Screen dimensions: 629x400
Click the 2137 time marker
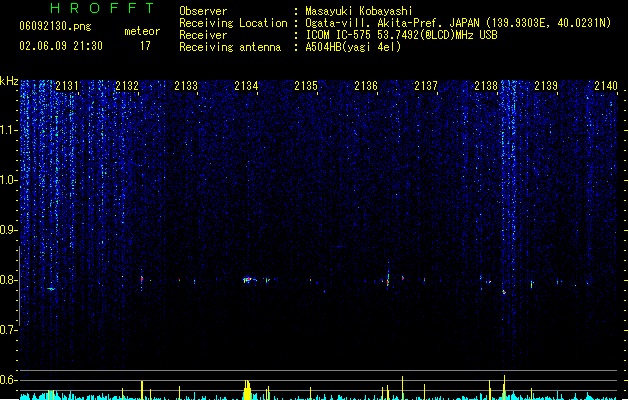(x=426, y=86)
